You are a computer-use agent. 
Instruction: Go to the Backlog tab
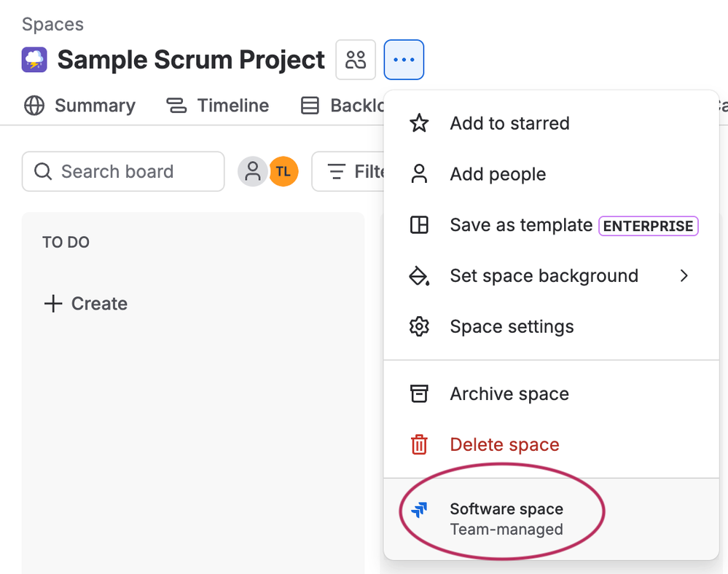click(x=344, y=106)
